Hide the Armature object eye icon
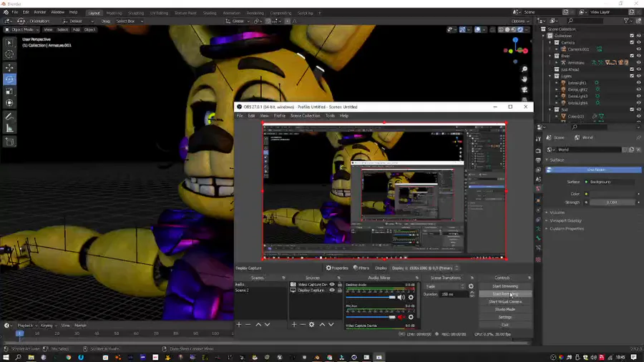 639,62
